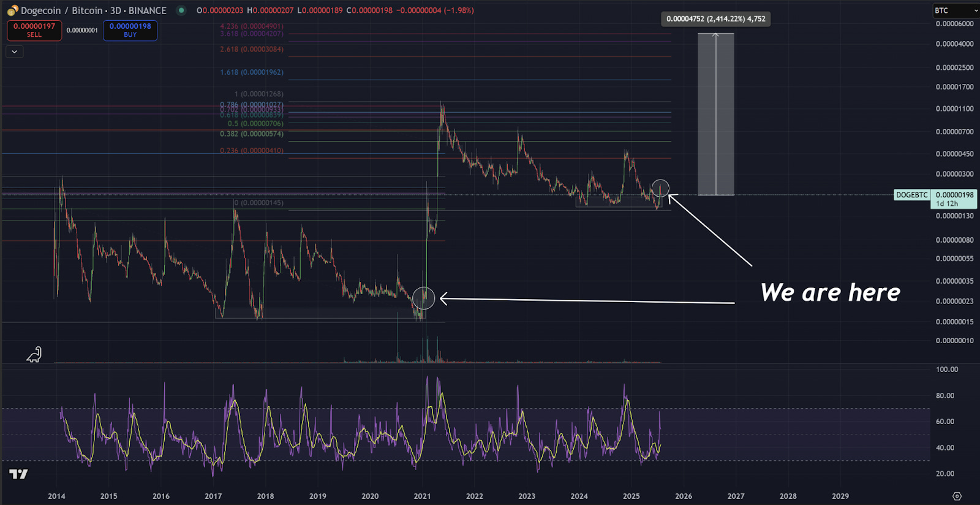
Task: Click the BINANCE exchange label
Action: [x=148, y=10]
